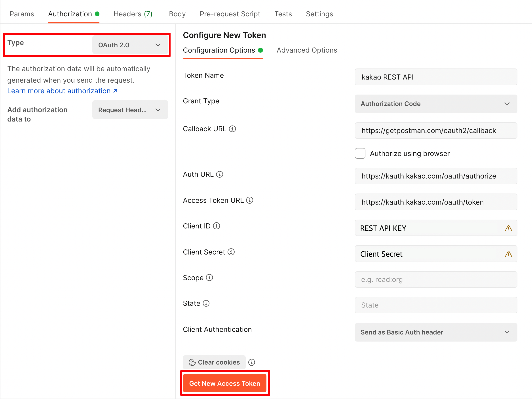Click Get New Access Token button

225,383
